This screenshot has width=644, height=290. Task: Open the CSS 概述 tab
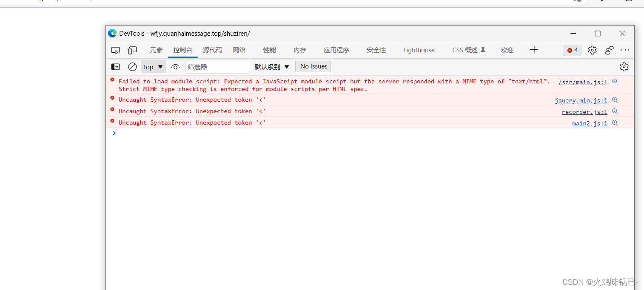pyautogui.click(x=469, y=50)
